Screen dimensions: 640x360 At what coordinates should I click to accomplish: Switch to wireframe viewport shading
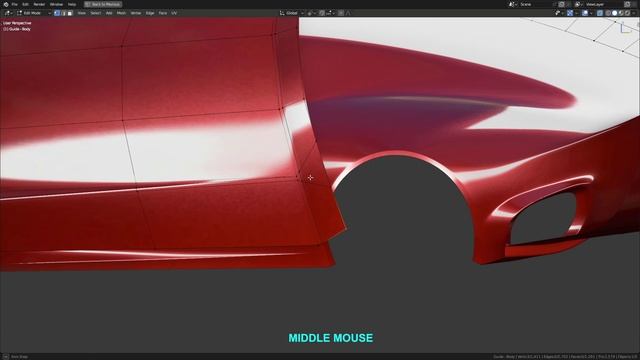coord(608,13)
